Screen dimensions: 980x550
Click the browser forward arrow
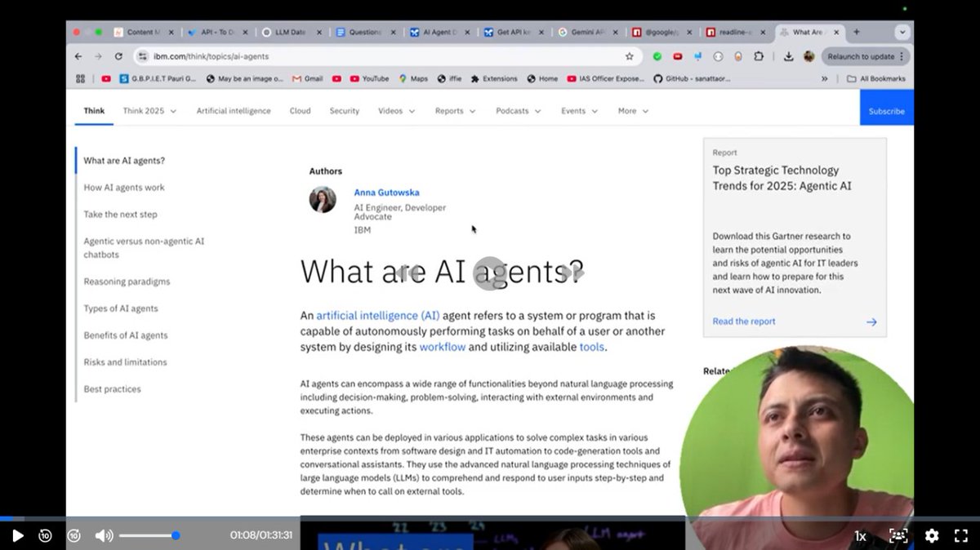point(98,56)
